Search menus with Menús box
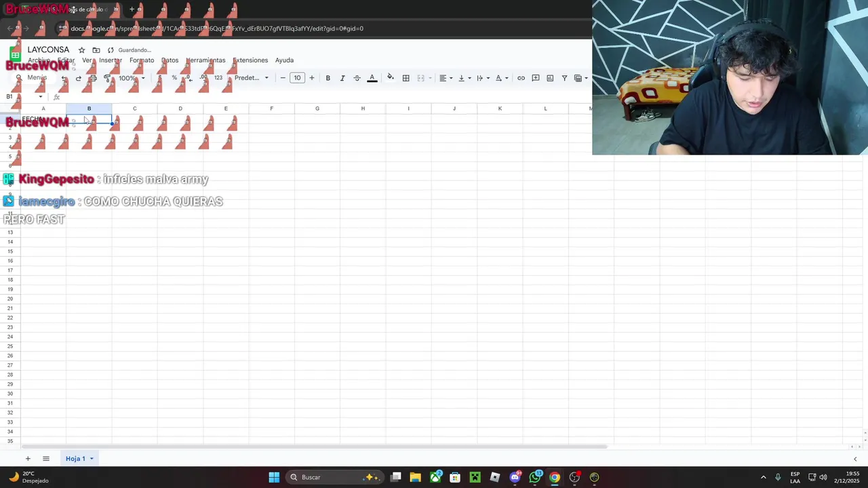 33,78
